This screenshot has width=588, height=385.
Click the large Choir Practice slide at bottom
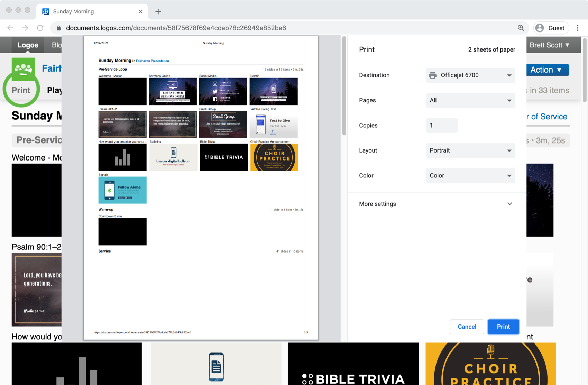[491, 364]
